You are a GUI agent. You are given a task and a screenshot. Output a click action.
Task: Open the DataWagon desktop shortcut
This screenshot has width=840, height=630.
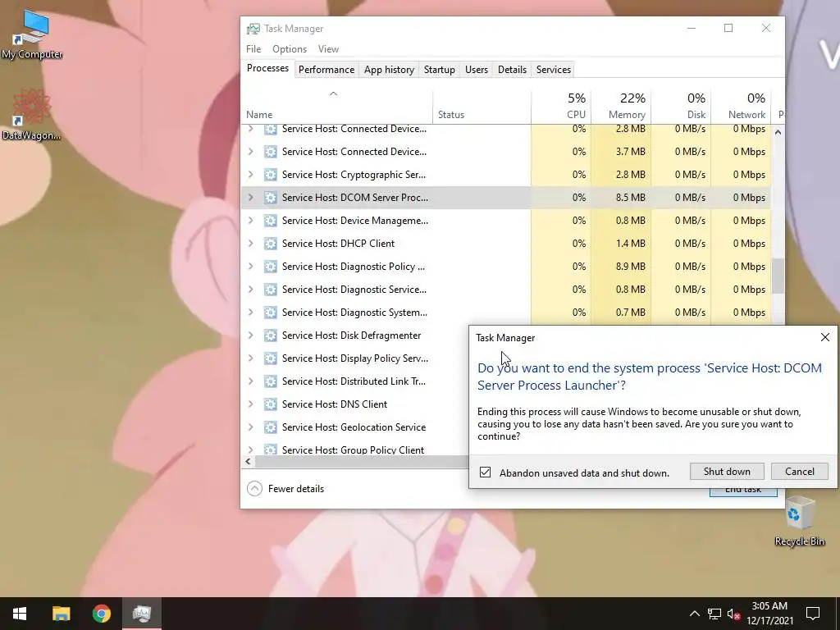[x=31, y=115]
